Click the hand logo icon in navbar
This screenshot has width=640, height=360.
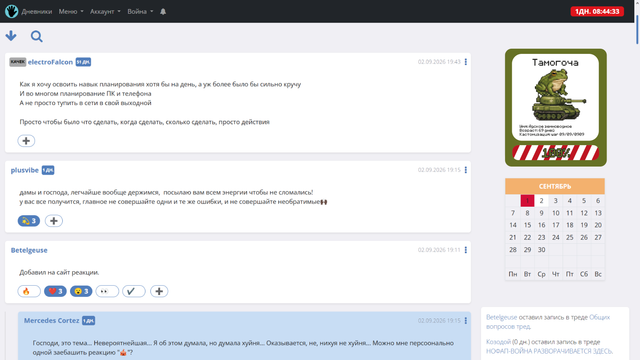[x=11, y=11]
